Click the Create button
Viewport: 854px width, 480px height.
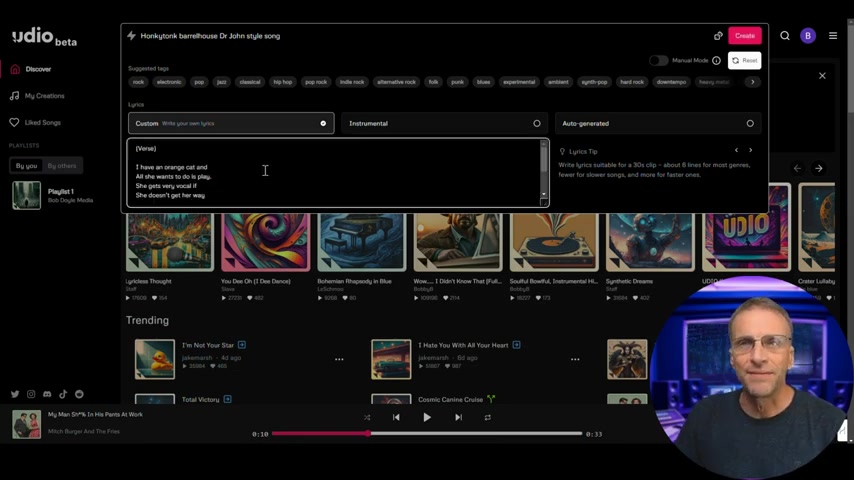click(745, 36)
